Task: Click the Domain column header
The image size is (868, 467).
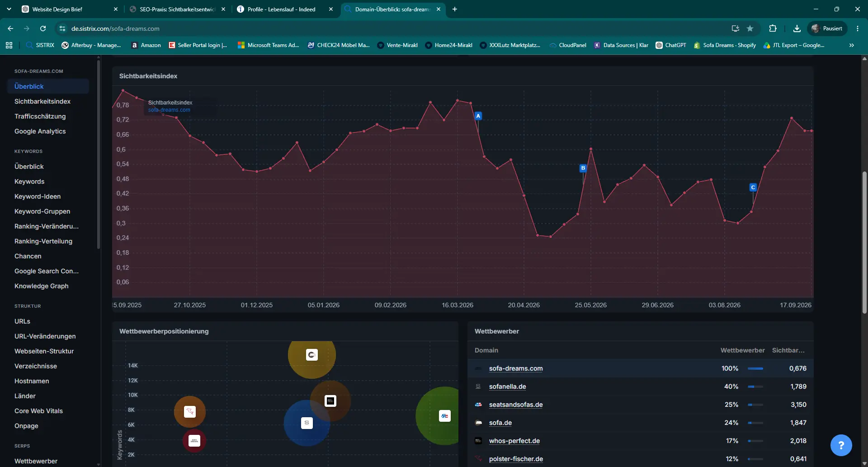Action: coord(486,350)
